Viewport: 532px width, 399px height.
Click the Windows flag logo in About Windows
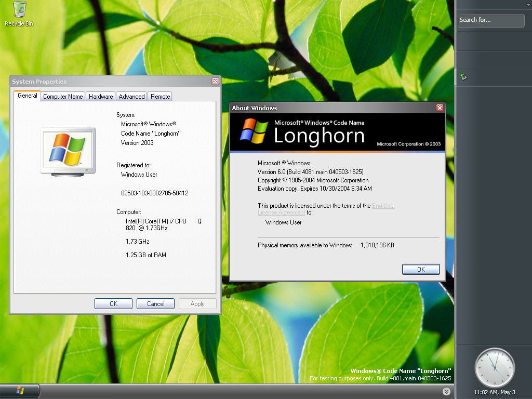(x=254, y=131)
